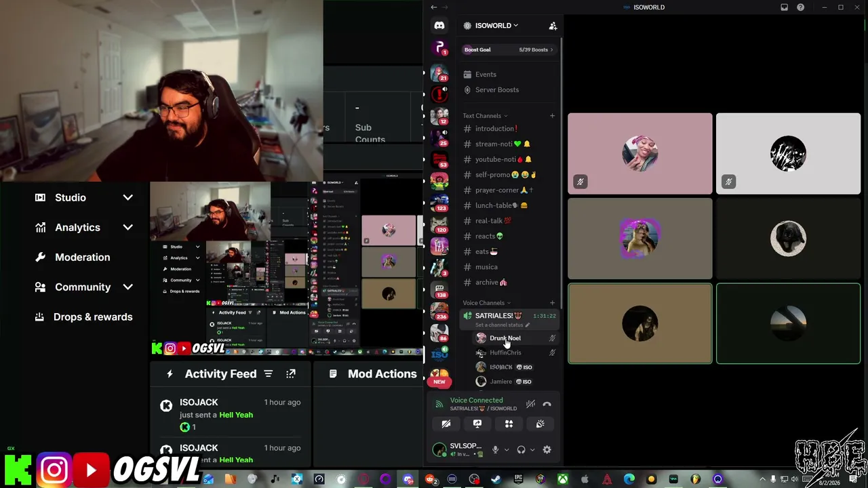Screen dimensions: 868x488
Task: Open the Discord help icon
Action: pos(801,7)
